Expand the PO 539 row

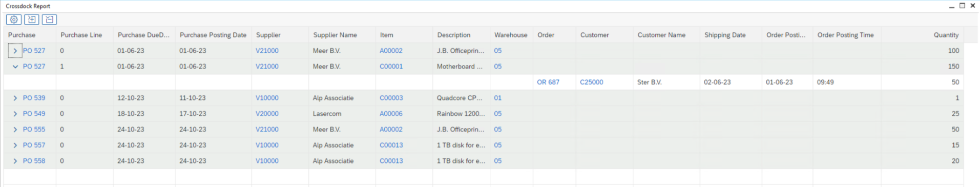point(15,98)
